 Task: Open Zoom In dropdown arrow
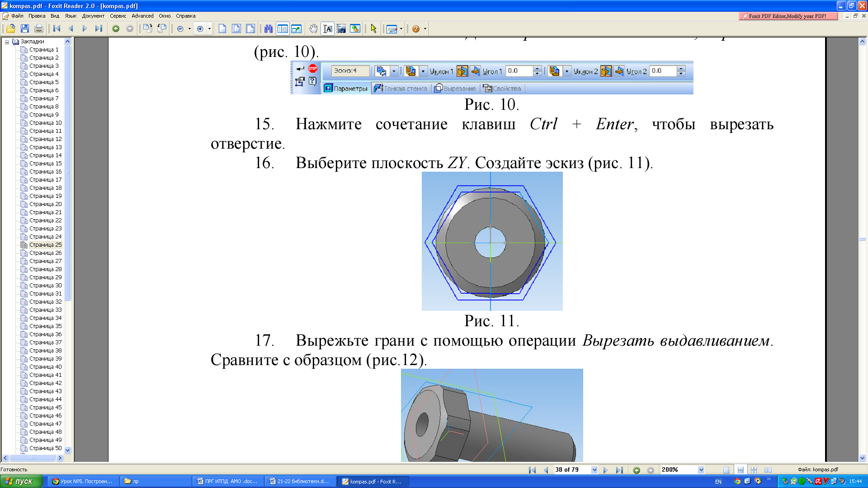[x=209, y=29]
